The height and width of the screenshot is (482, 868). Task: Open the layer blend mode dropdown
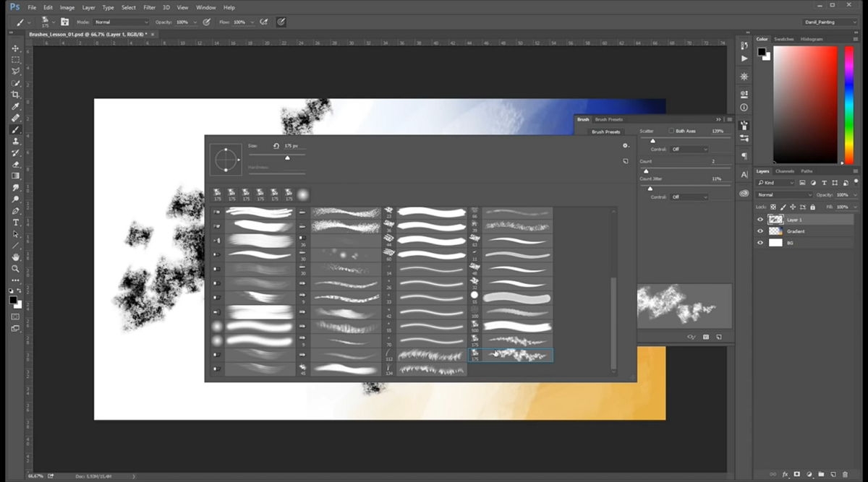coord(784,195)
